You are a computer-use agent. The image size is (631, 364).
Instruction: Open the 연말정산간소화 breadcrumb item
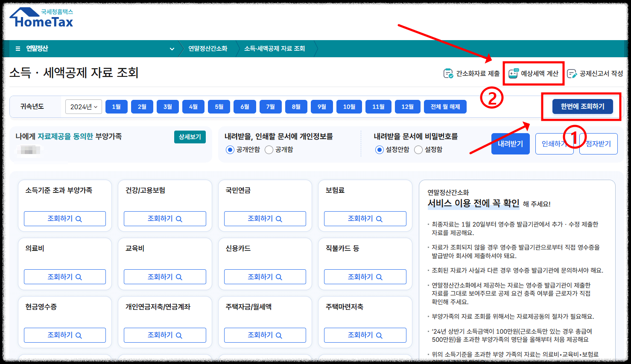pos(208,49)
